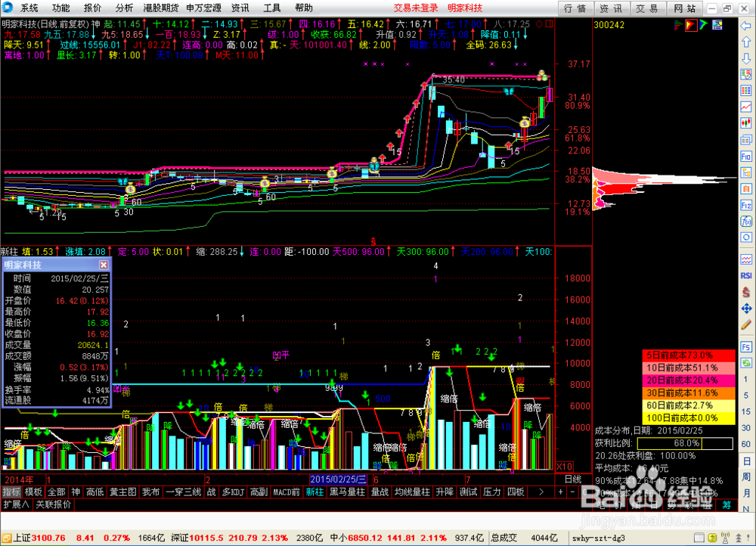Select weekly 周 period in sidebar
The width and height of the screenshot is (756, 546).
[746, 477]
